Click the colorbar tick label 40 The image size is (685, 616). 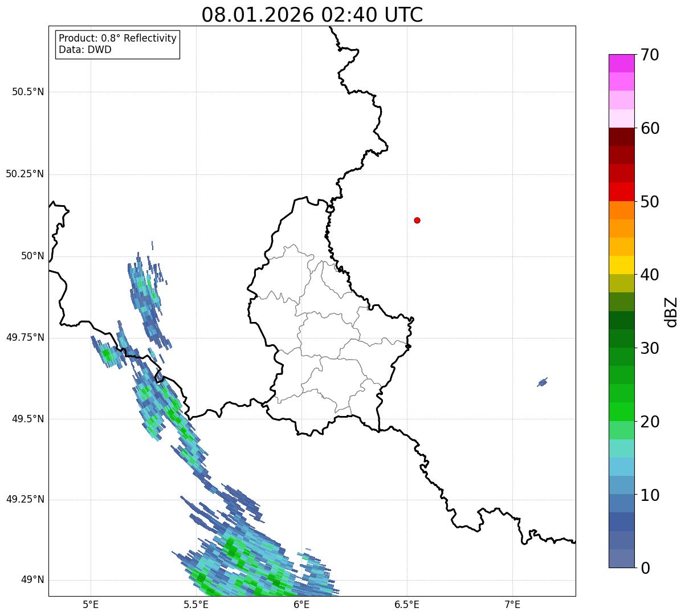point(650,275)
